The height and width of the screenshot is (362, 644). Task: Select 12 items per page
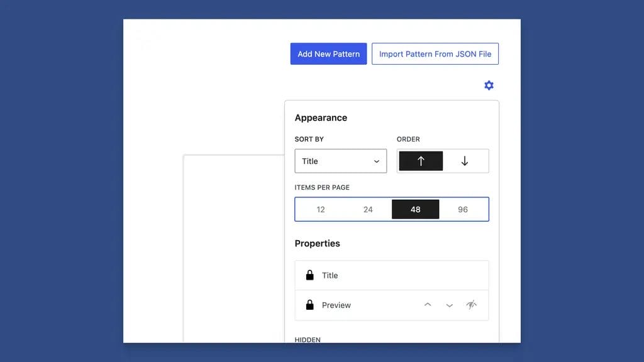click(x=320, y=209)
